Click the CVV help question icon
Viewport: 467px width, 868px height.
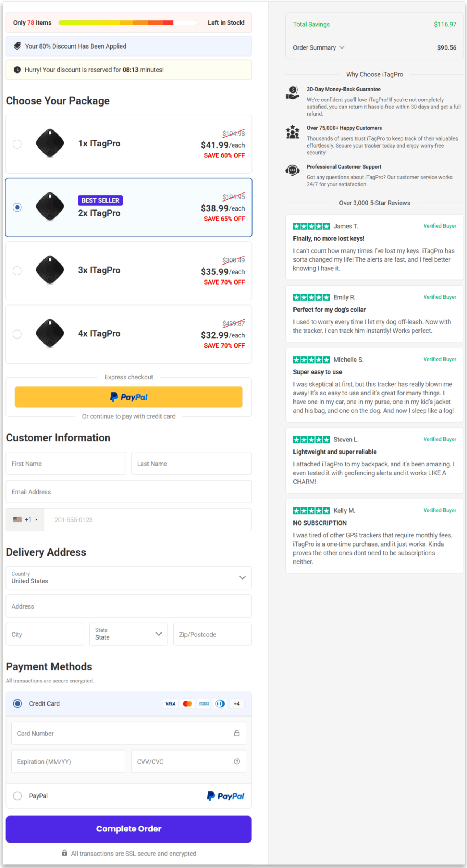(237, 761)
